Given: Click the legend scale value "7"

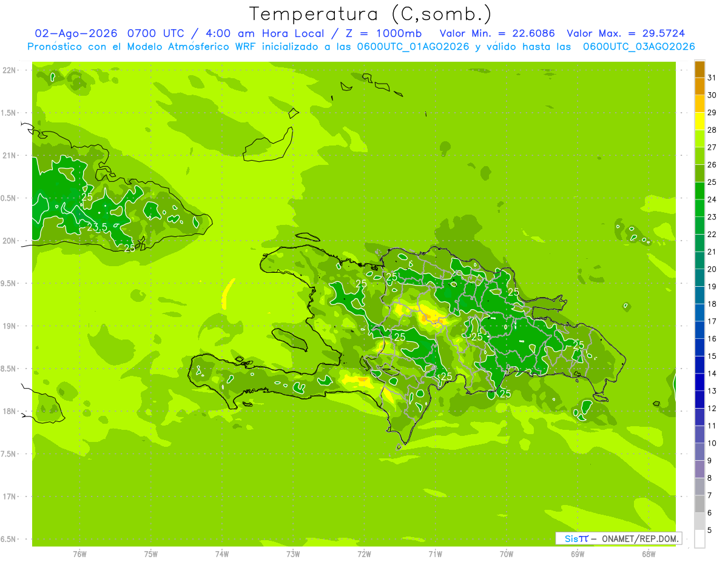Looking at the screenshot, I should click(x=710, y=495).
